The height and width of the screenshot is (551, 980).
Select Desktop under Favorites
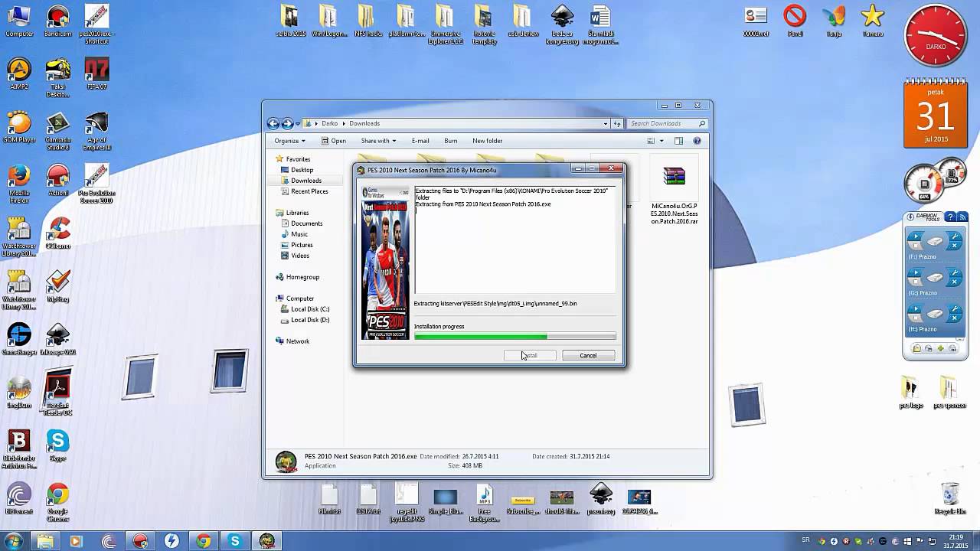point(302,170)
